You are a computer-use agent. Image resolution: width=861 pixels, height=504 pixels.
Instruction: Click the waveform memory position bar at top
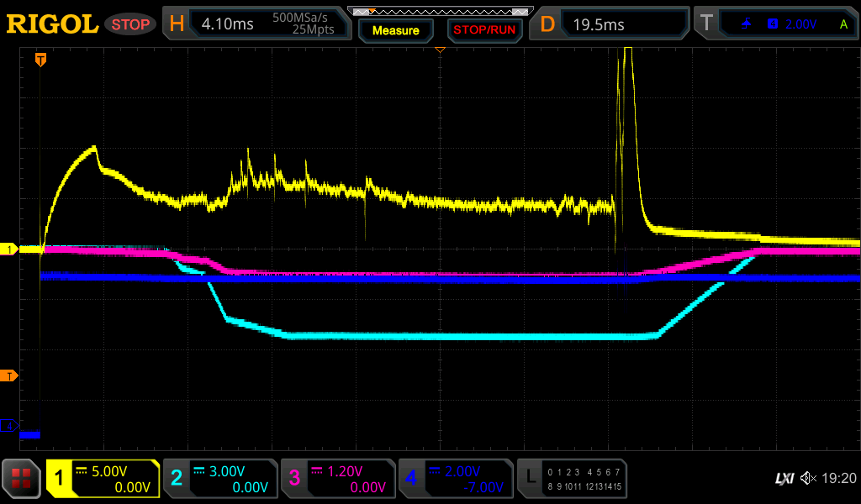click(440, 12)
